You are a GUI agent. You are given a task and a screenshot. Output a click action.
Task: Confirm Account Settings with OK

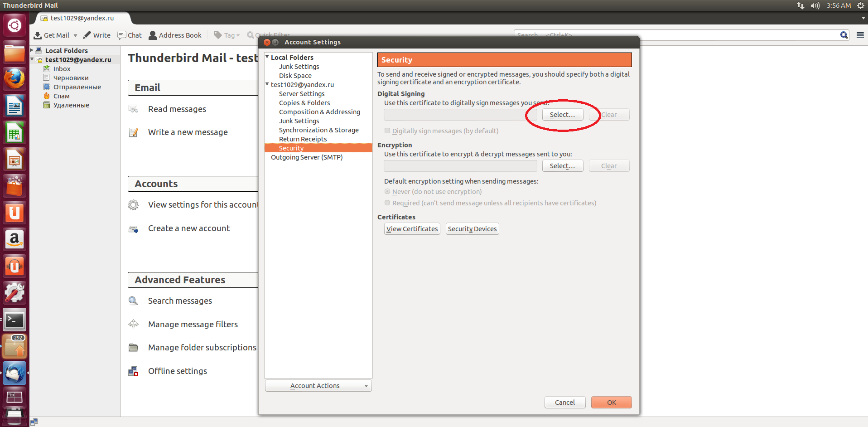(612, 403)
